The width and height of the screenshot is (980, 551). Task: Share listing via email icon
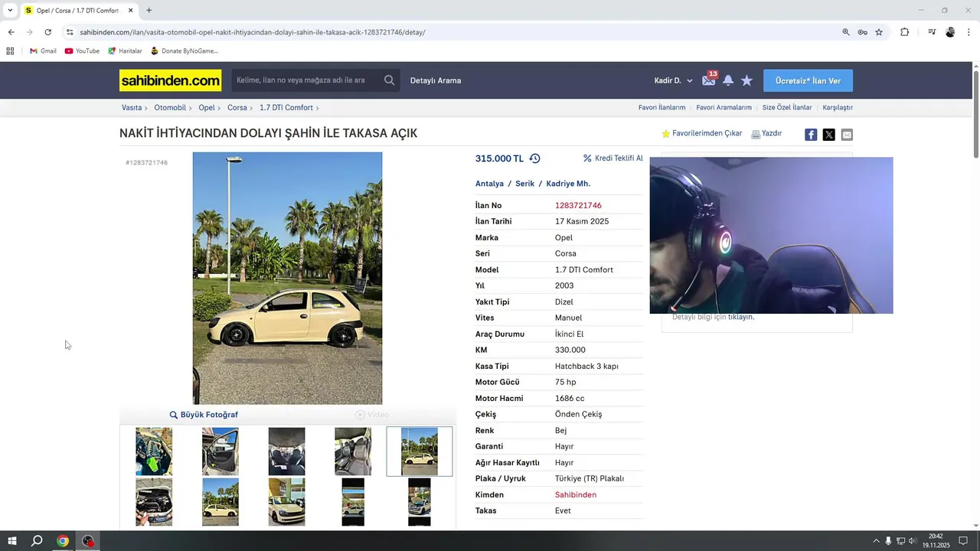847,135
